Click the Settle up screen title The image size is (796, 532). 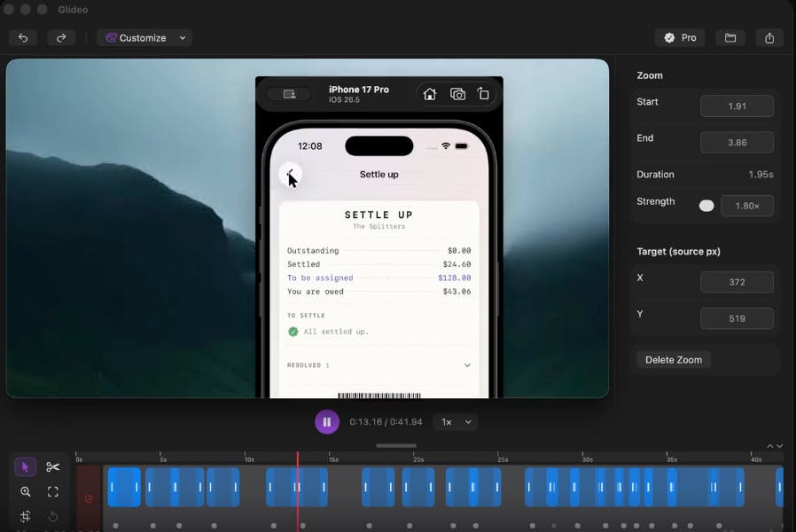(x=379, y=174)
